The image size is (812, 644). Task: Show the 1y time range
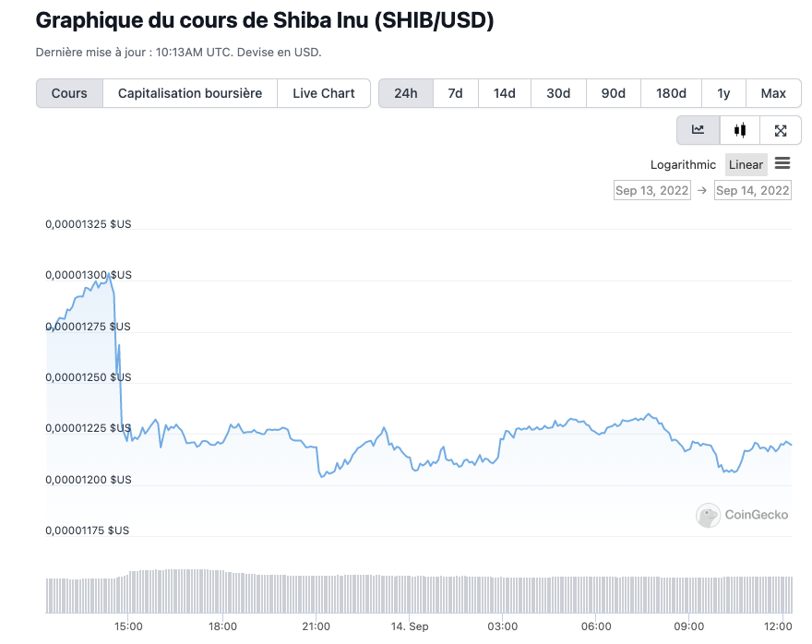(724, 93)
